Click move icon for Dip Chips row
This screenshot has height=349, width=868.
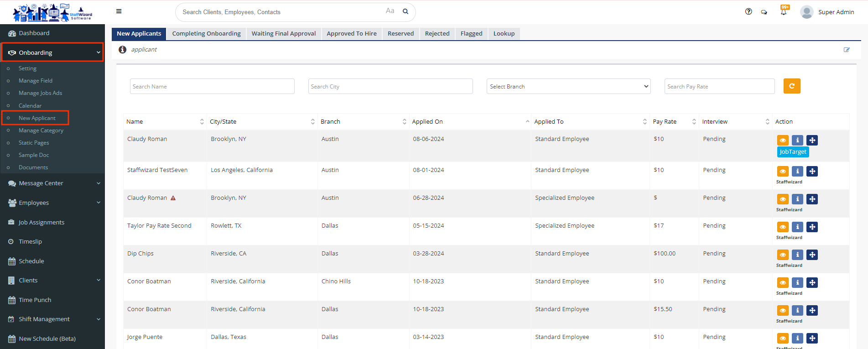coord(812,255)
